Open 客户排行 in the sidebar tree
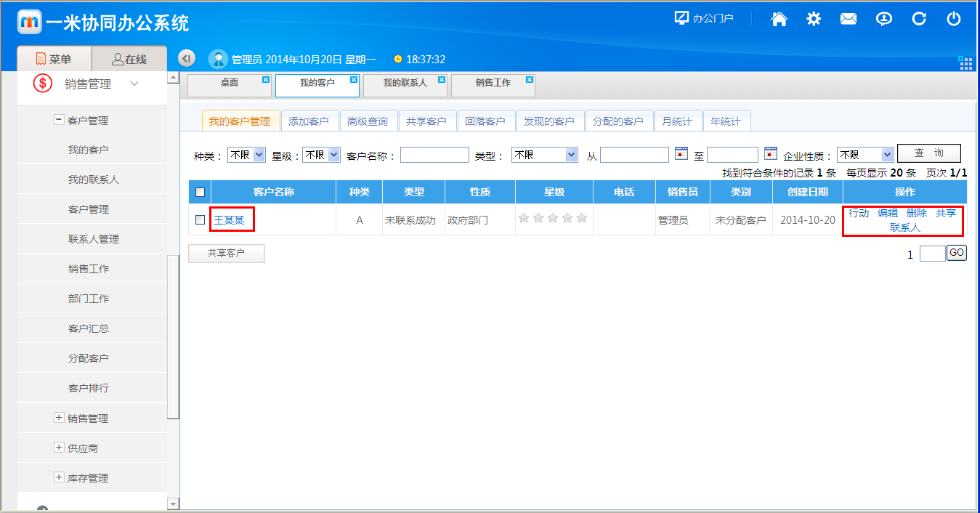 (x=89, y=388)
